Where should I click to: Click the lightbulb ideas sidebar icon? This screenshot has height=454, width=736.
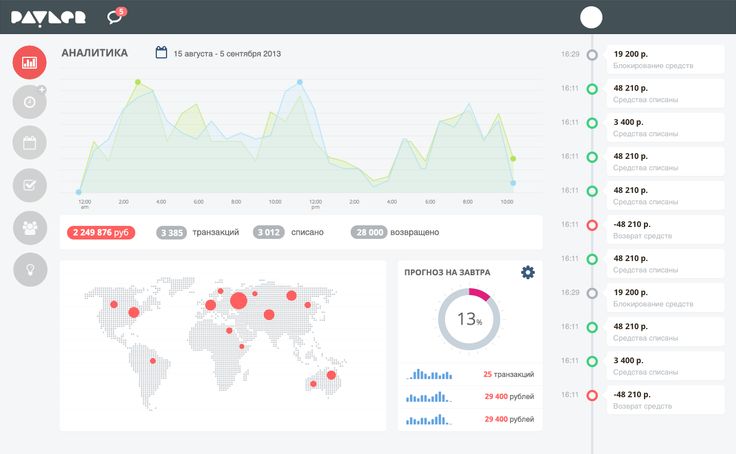[x=30, y=269]
